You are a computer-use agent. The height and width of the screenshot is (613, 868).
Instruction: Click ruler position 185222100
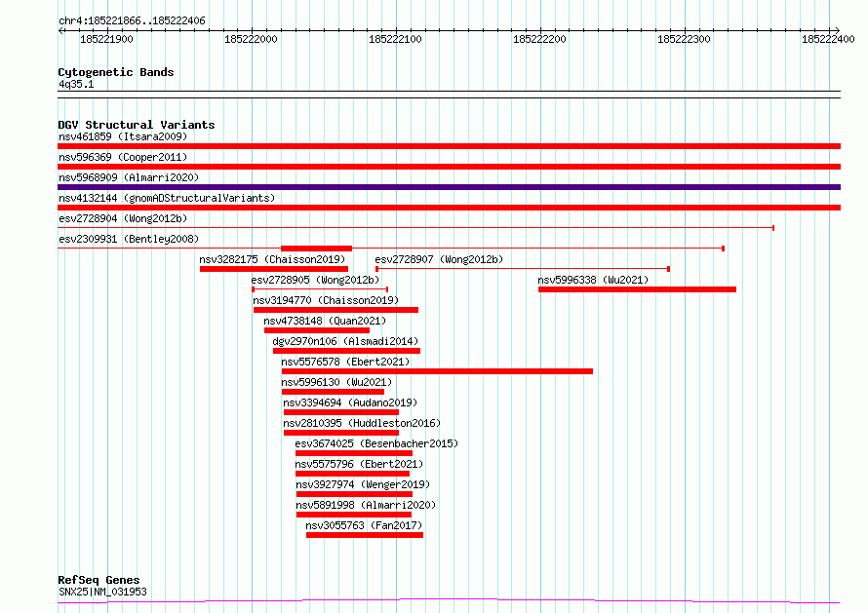click(x=395, y=39)
